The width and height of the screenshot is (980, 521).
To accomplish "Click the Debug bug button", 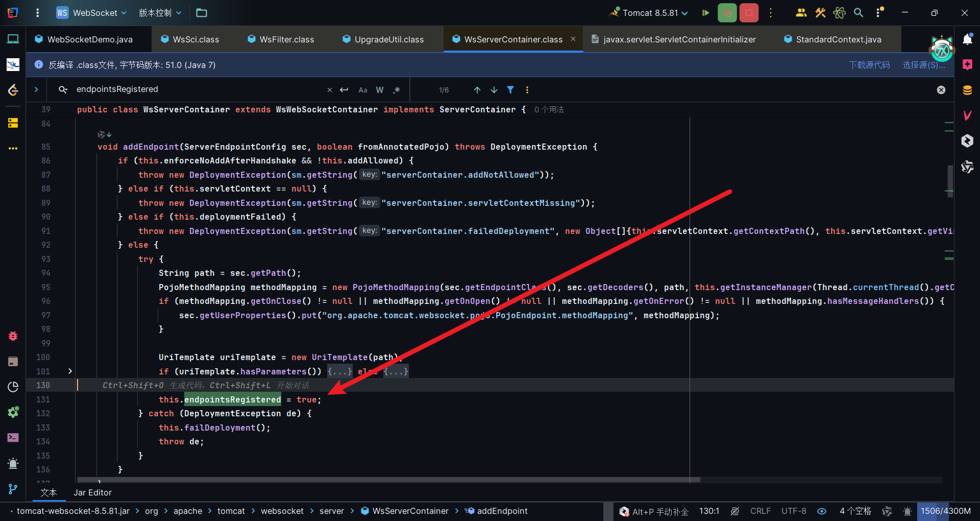I will [x=727, y=13].
